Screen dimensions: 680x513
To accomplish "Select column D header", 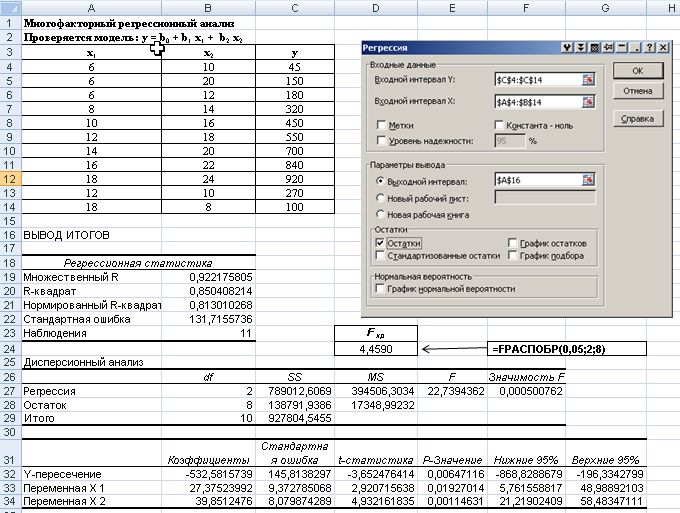I will click(376, 7).
